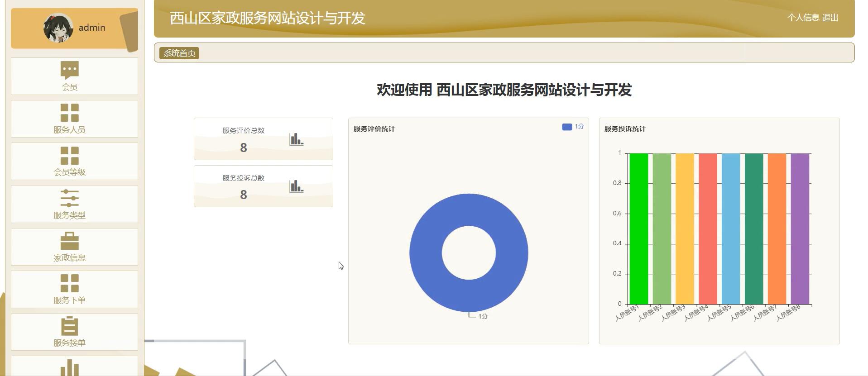Click the site title in header banner
This screenshot has width=868, height=376.
[x=268, y=18]
